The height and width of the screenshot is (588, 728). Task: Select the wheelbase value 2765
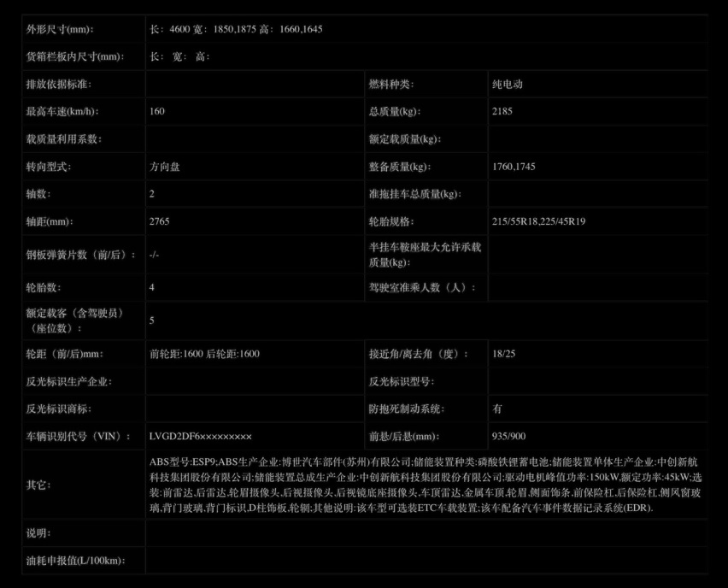point(159,221)
